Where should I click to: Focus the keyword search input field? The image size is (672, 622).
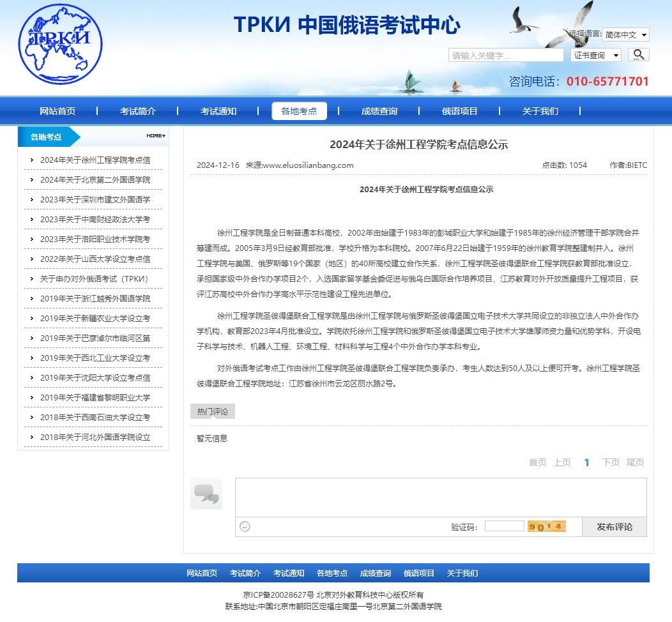[x=496, y=56]
